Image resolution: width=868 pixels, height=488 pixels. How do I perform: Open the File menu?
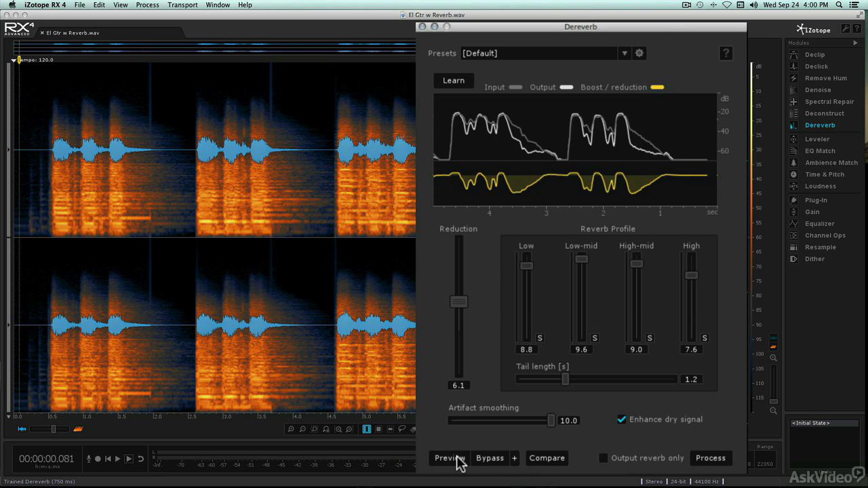coord(80,5)
